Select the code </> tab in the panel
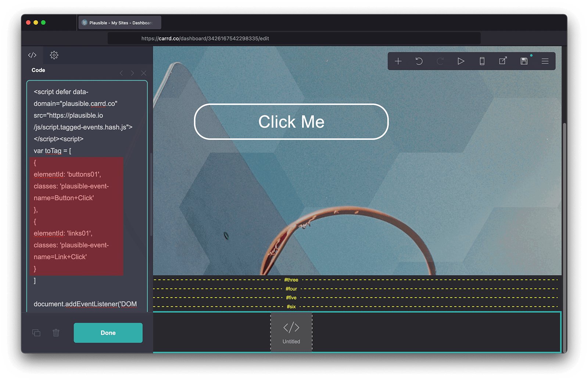 point(32,55)
